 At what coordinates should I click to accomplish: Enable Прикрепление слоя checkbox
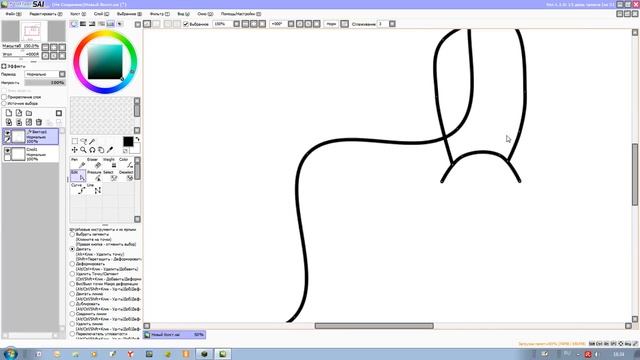click(4, 97)
